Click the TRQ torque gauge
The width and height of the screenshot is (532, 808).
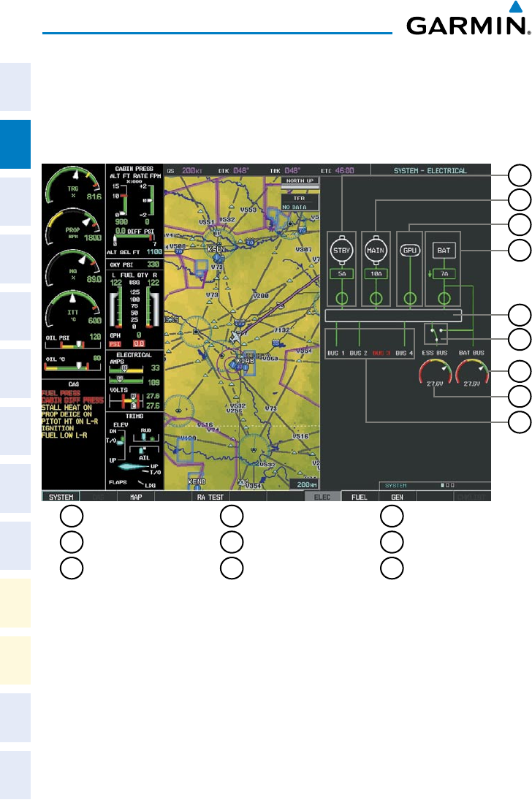pos(74,185)
